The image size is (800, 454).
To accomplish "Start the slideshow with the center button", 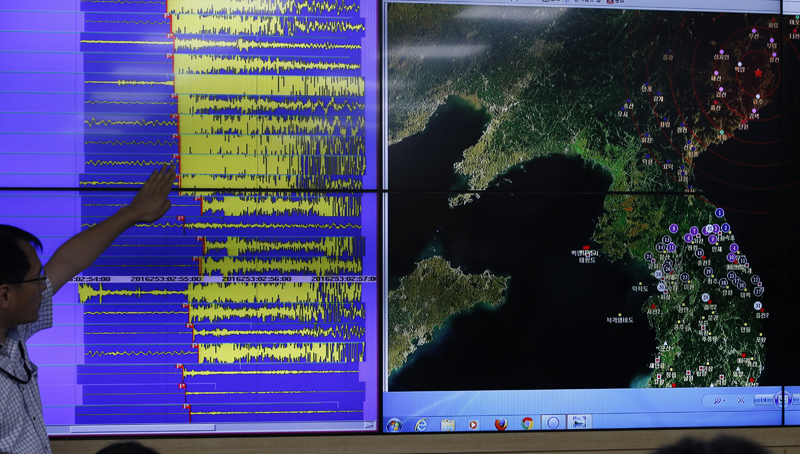I will pyautogui.click(x=784, y=399).
